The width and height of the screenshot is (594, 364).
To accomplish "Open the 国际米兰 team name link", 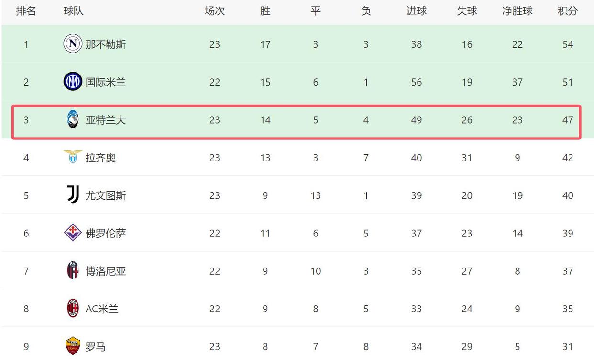I will (106, 82).
